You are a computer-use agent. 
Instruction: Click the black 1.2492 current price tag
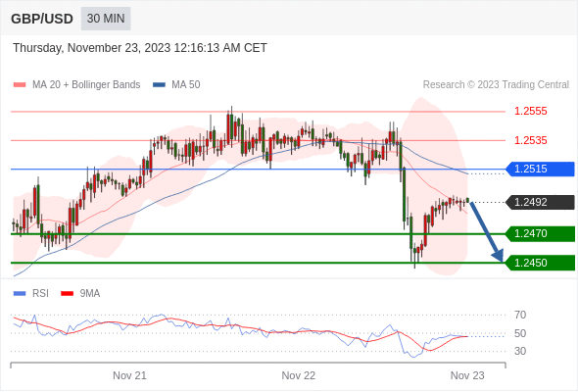point(540,202)
